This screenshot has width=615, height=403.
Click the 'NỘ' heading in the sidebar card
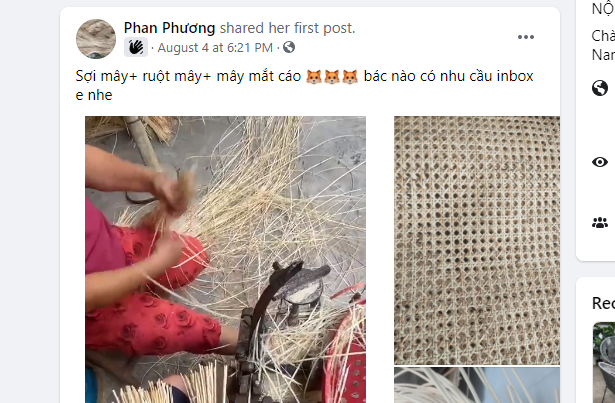603,9
